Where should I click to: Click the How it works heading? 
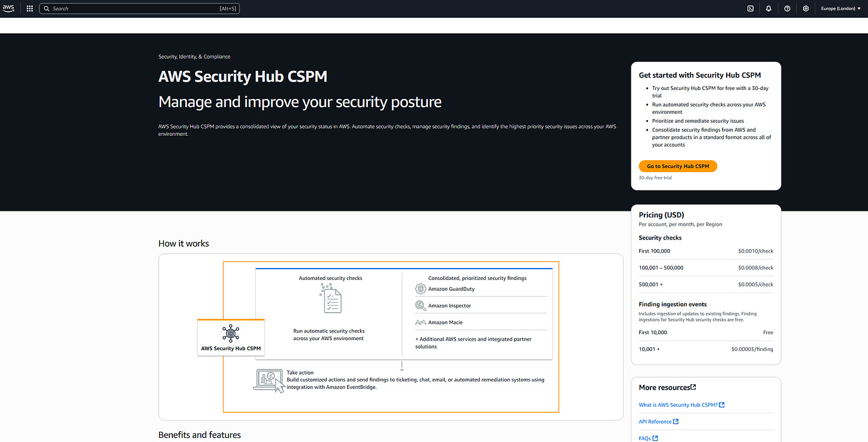[184, 243]
